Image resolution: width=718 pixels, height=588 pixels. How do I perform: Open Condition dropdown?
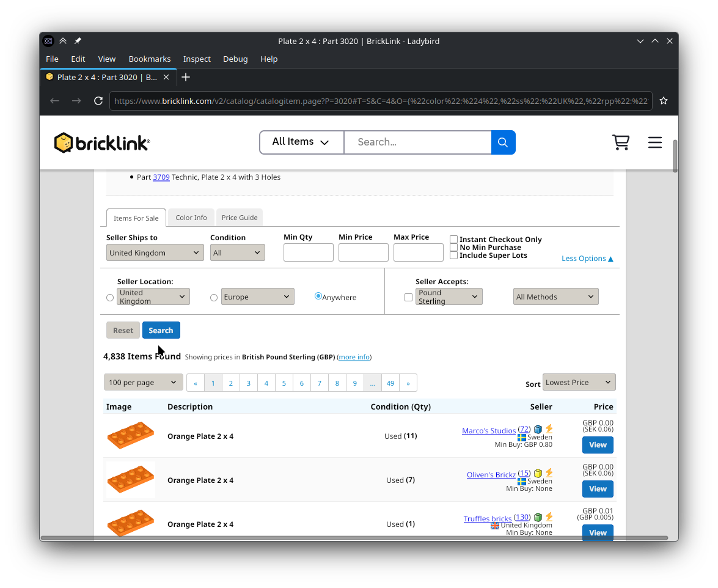click(x=237, y=252)
